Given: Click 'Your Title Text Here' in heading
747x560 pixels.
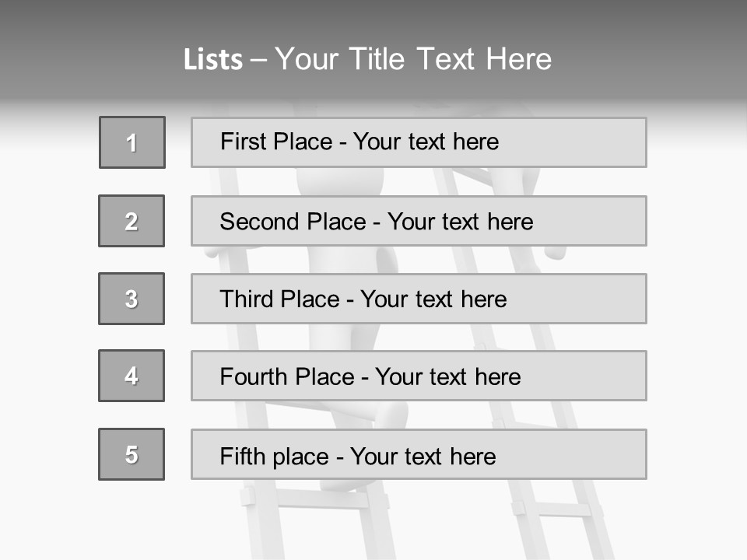Looking at the screenshot, I should [413, 59].
